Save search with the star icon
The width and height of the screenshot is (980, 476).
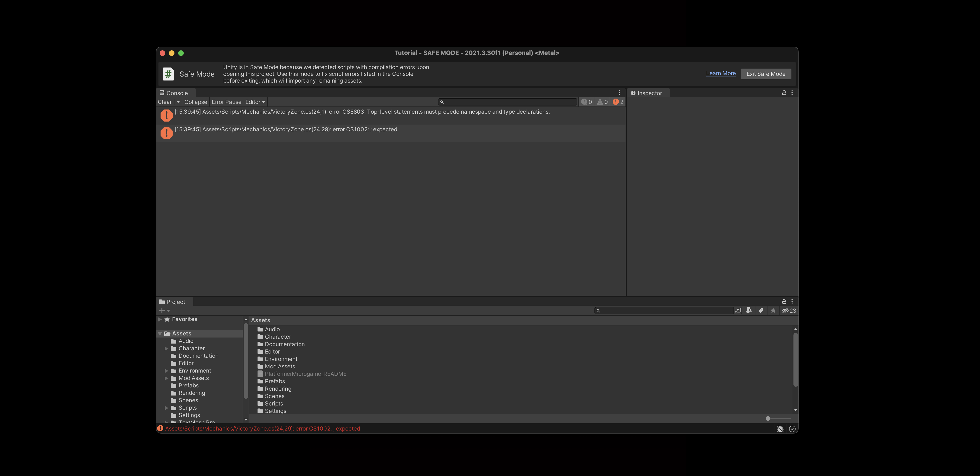(773, 310)
